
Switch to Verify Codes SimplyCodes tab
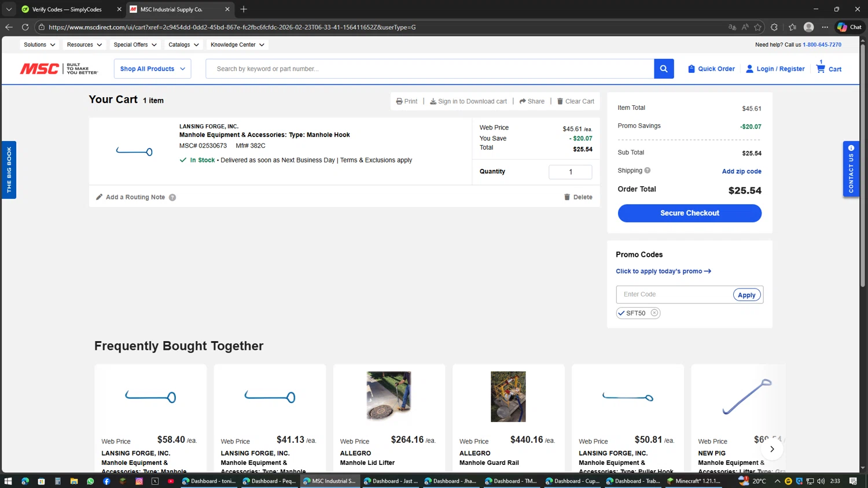[x=67, y=9]
